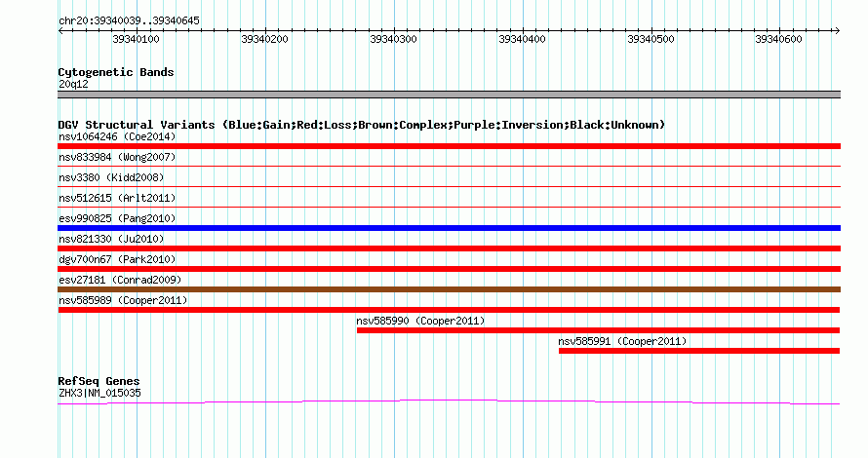
Task: Click the esv27181 (Conrad2009) label
Action: coord(120,280)
